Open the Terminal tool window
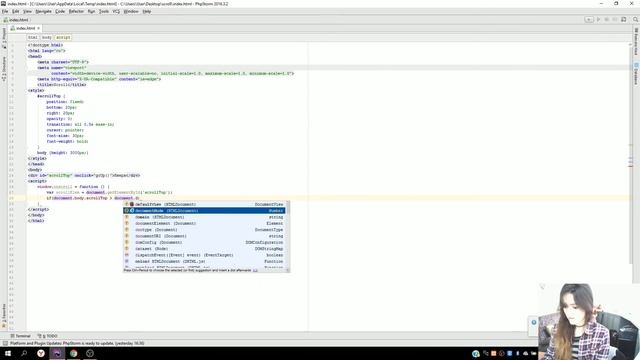640x360 pixels. coord(21,336)
